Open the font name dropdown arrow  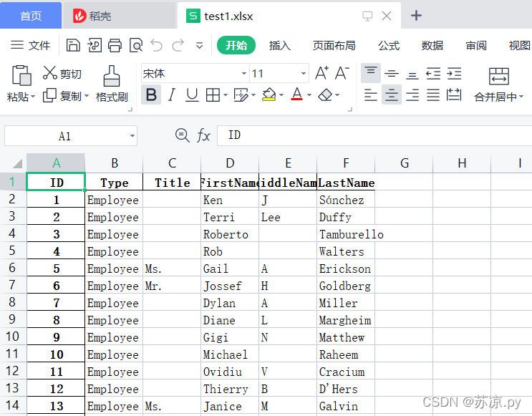(243, 73)
